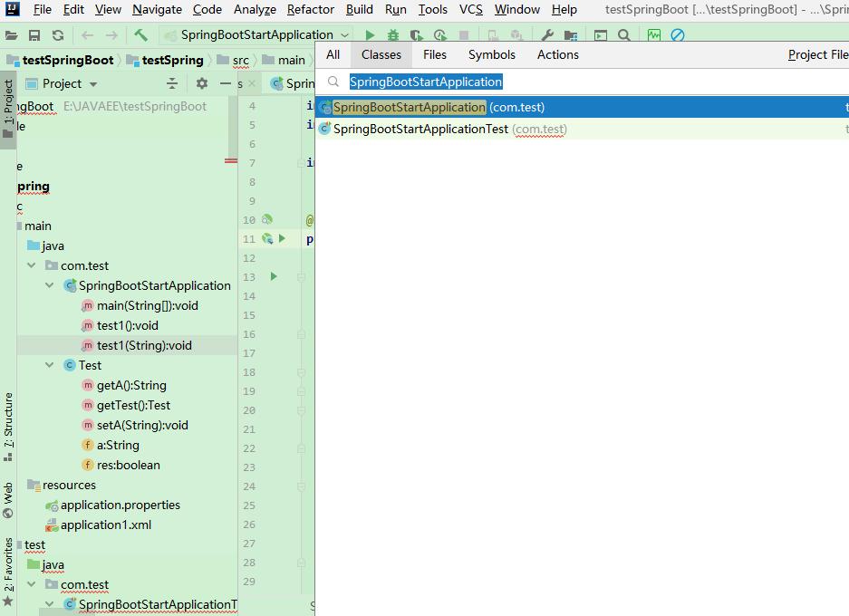Image resolution: width=849 pixels, height=616 pixels.
Task: Open Settings via the wrench icon
Action: point(547,35)
